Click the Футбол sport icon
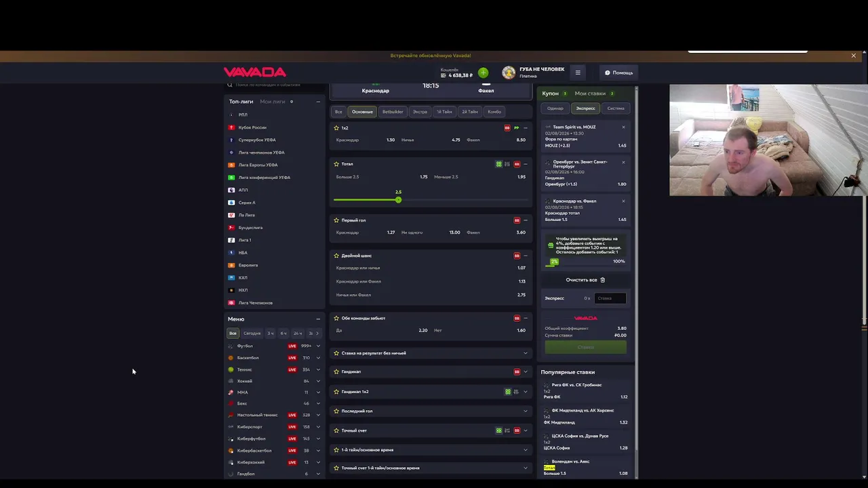Screen dimensions: 868x488 231,346
